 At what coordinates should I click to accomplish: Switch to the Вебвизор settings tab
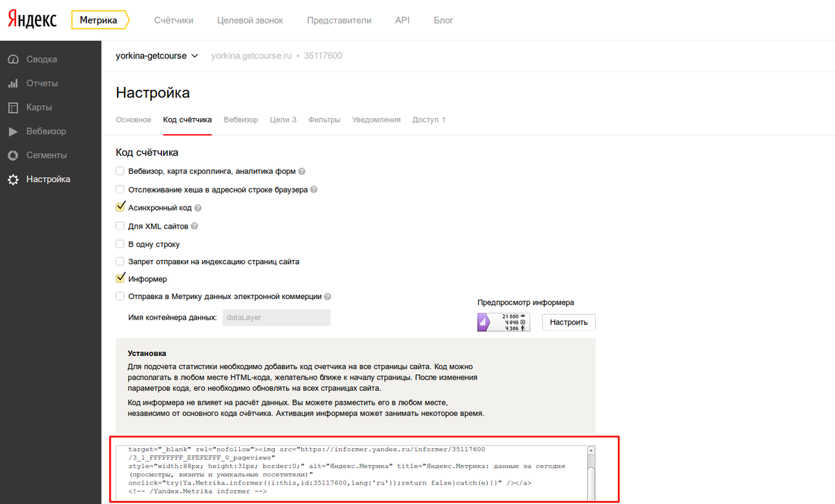(241, 120)
